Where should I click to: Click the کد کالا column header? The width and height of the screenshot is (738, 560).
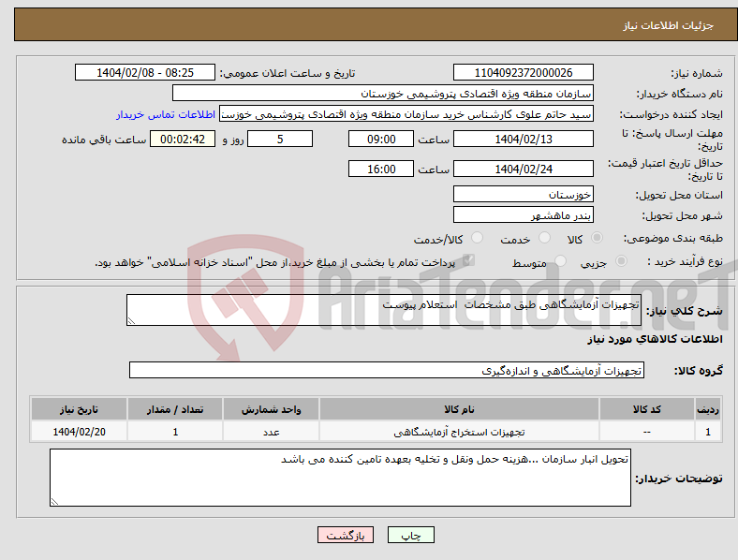647,409
